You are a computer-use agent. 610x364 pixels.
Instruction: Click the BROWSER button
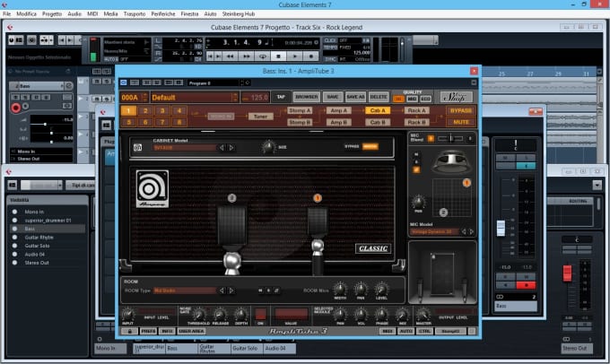tap(307, 97)
